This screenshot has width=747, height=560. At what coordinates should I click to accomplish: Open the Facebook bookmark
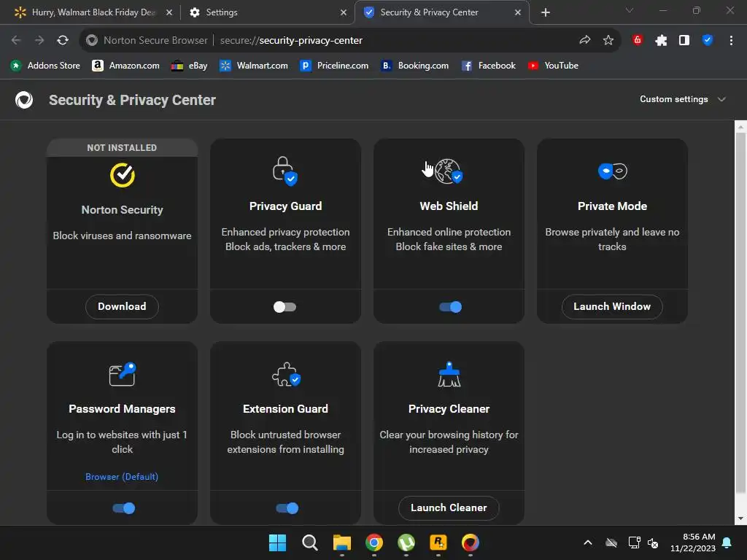point(488,66)
